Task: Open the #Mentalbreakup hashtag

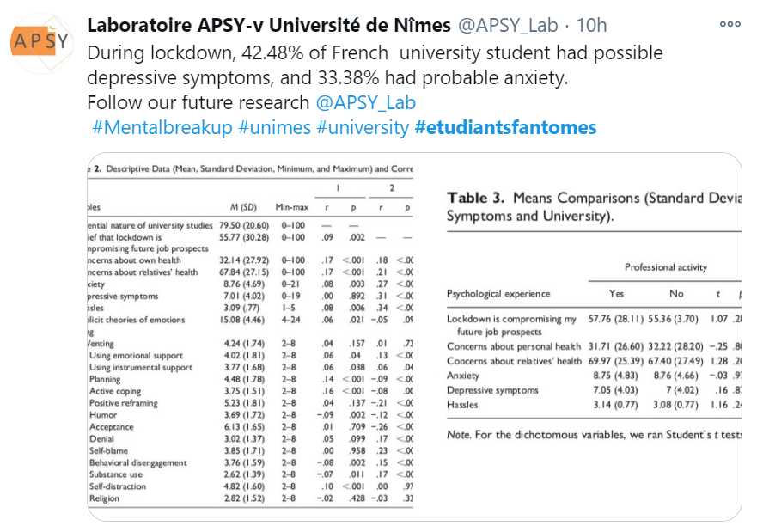Action: point(162,128)
